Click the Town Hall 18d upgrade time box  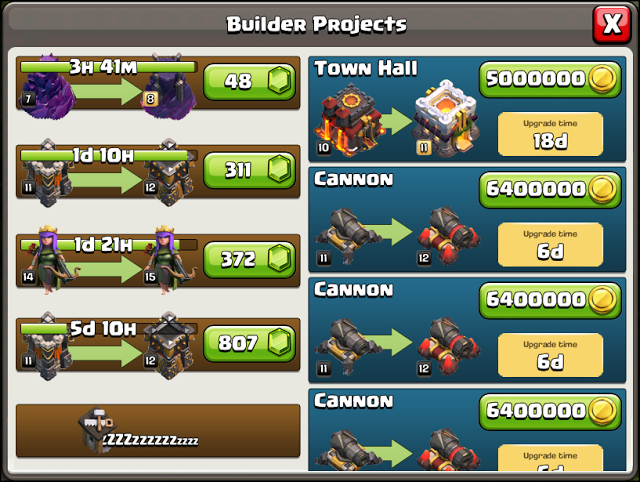click(550, 134)
